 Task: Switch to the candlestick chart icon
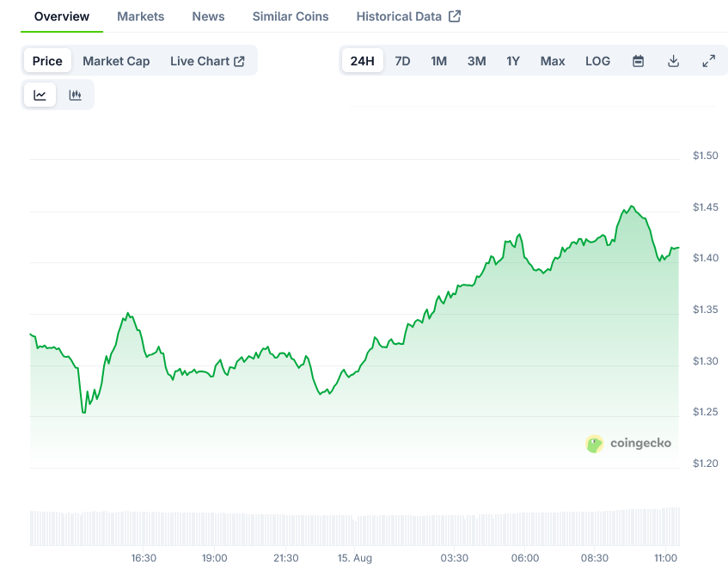pyautogui.click(x=76, y=95)
